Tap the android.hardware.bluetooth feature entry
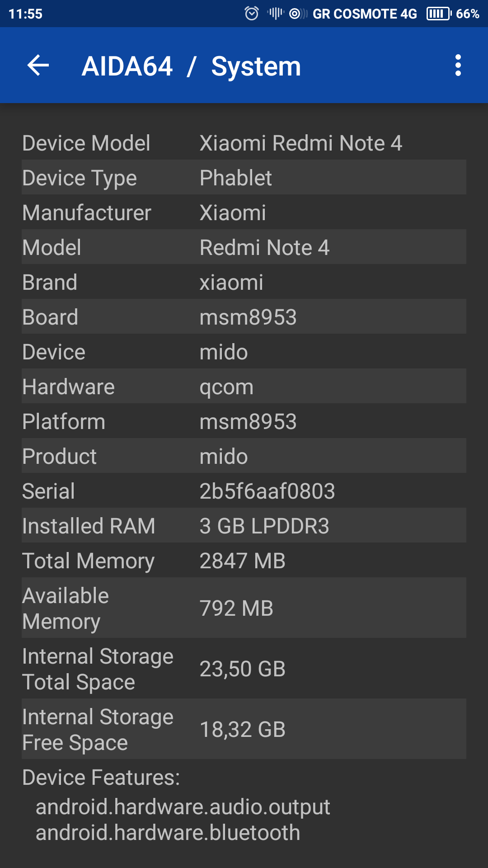Viewport: 488px width, 868px height. (168, 833)
